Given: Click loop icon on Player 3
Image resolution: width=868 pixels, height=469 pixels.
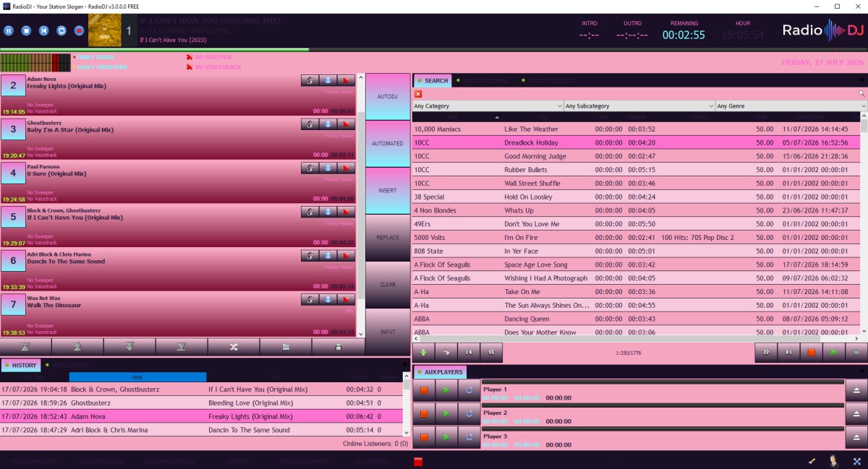Looking at the screenshot, I should coord(469,438).
